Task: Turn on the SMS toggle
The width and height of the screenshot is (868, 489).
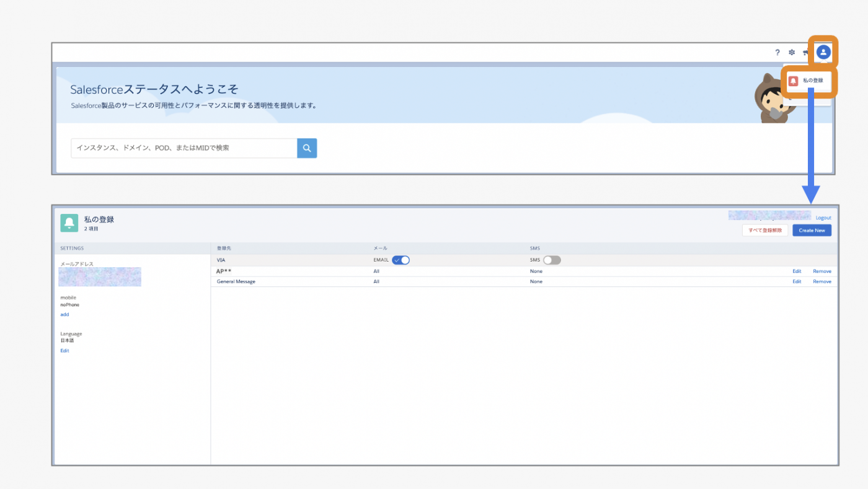Action: [552, 260]
